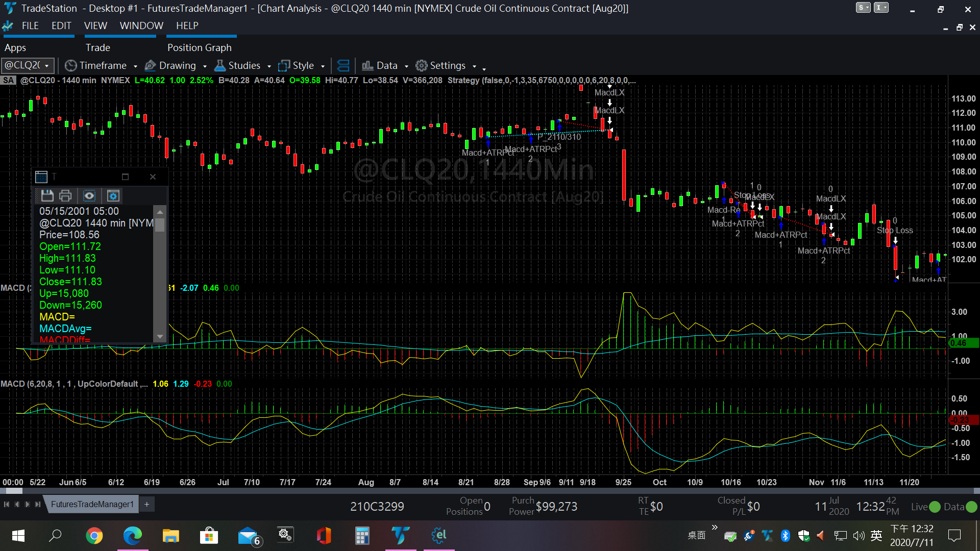The width and height of the screenshot is (980, 551).
Task: Open the Calculator from taskbar
Action: coord(362,536)
